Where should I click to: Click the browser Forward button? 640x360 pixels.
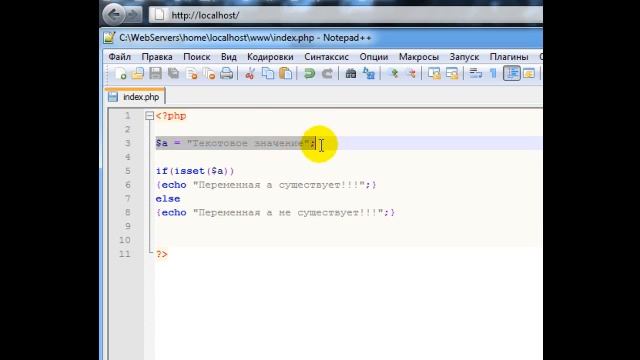(x=133, y=15)
